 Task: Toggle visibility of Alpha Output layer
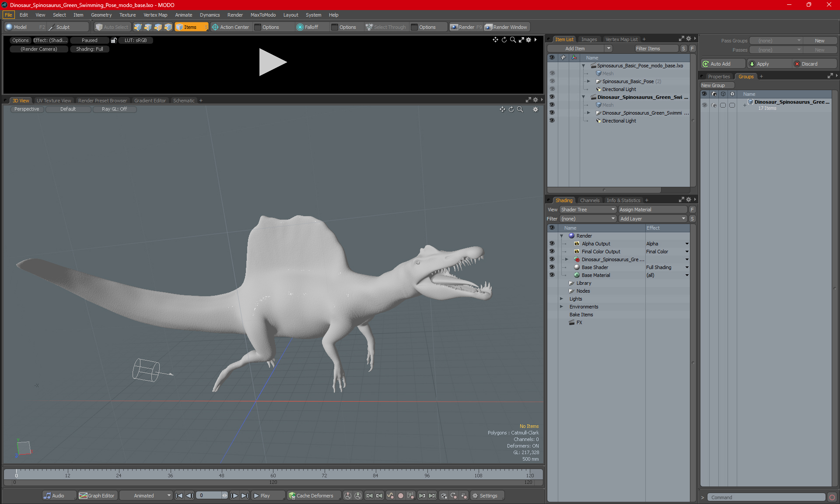click(552, 244)
